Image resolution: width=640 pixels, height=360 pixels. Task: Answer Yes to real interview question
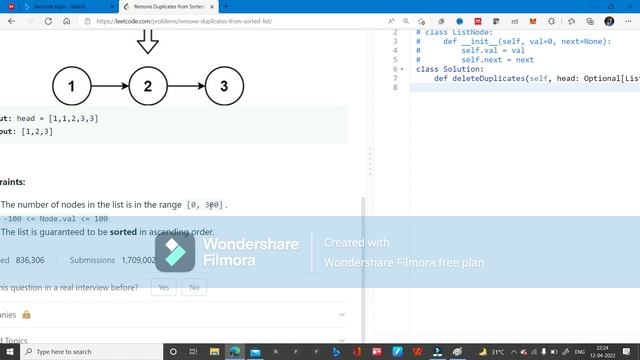click(164, 287)
